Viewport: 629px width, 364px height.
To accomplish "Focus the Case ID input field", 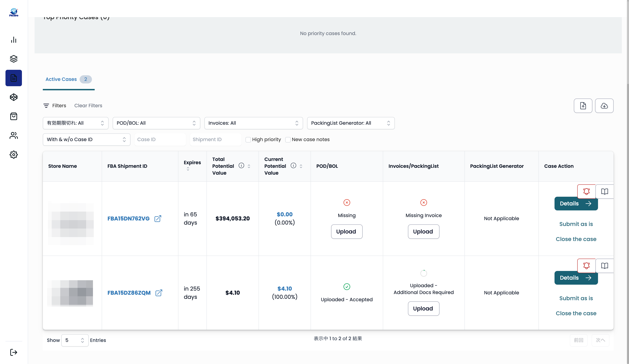I will click(160, 140).
